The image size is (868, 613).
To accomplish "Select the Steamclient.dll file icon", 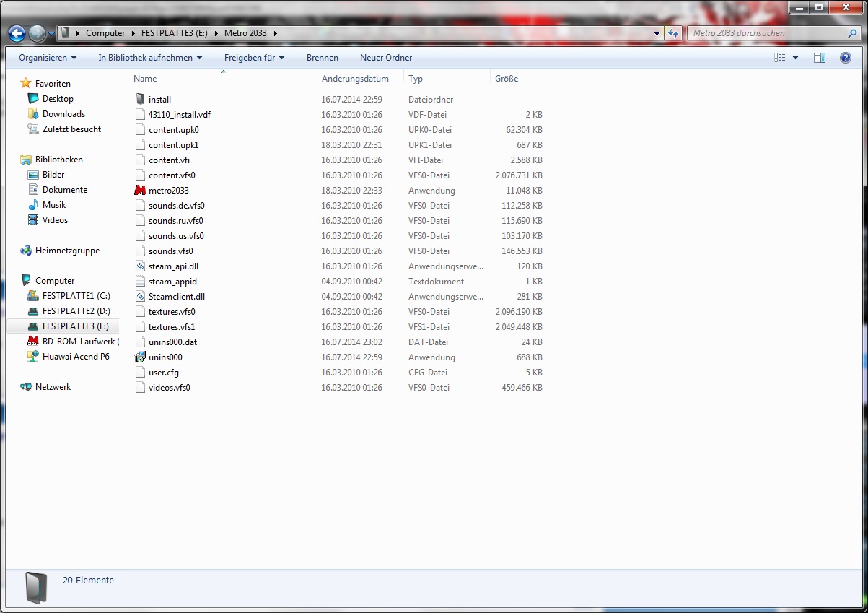I will coord(140,297).
